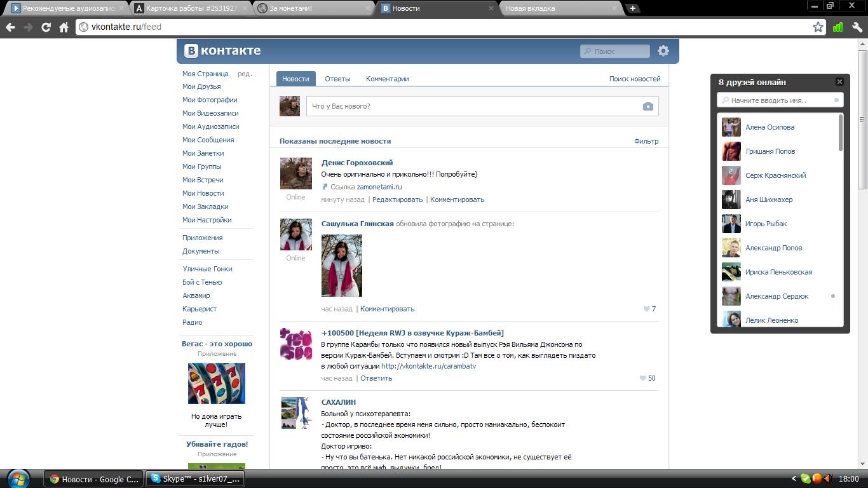Click the page vertical scrollbar
Screen dimensions: 868x488
click(862, 119)
